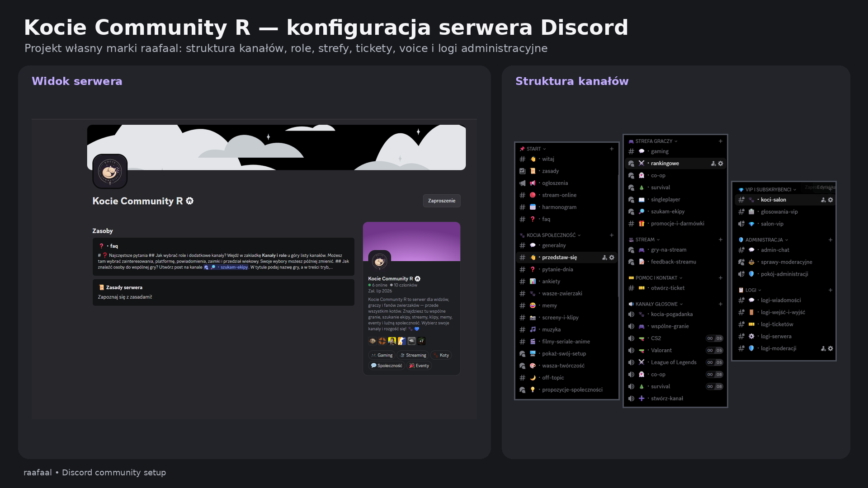Open the singleplayer forum channel

pyautogui.click(x=675, y=200)
